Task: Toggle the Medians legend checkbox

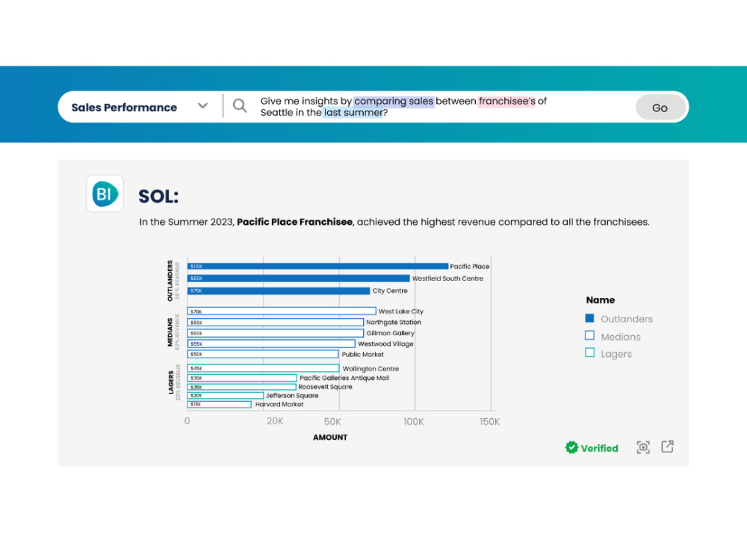Action: tap(589, 335)
